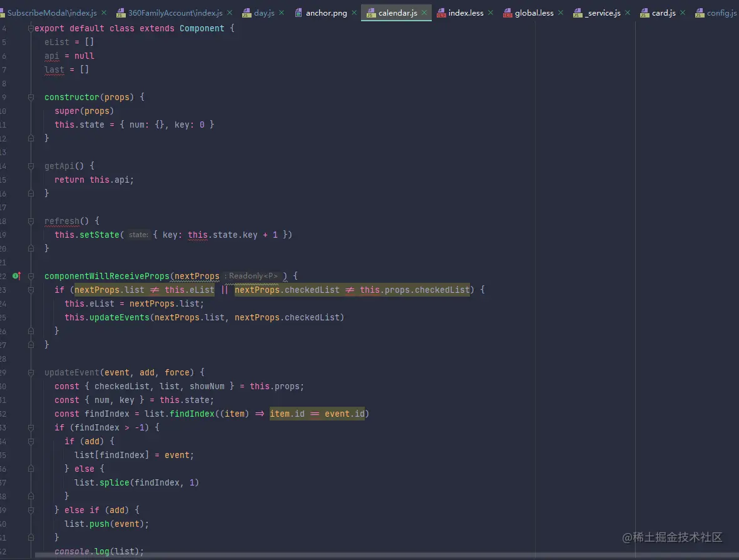Collapse the inner if (add) block
Screen dimensions: 739x560
31,441
